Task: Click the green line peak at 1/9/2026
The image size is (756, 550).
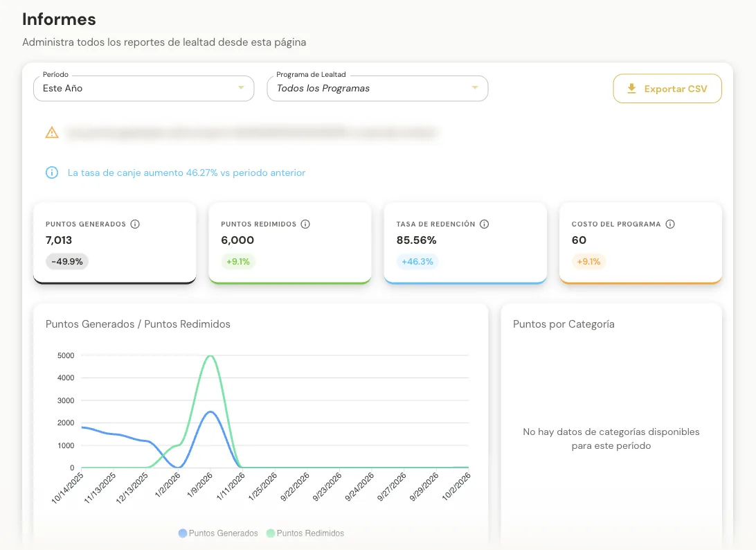Action: click(x=210, y=356)
